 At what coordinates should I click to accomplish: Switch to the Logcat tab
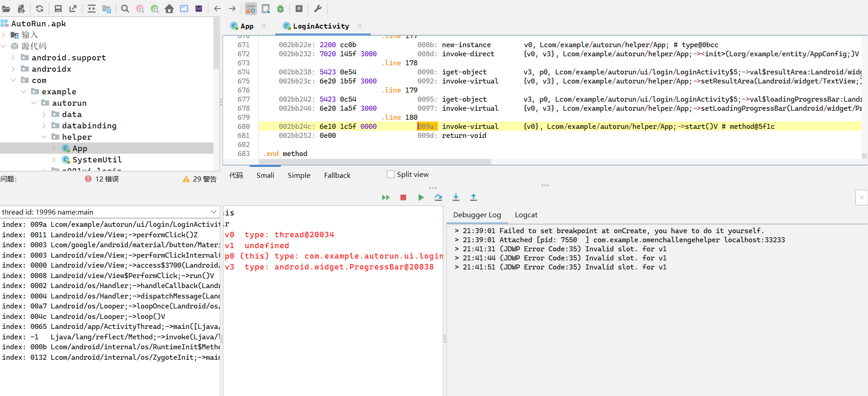click(526, 215)
